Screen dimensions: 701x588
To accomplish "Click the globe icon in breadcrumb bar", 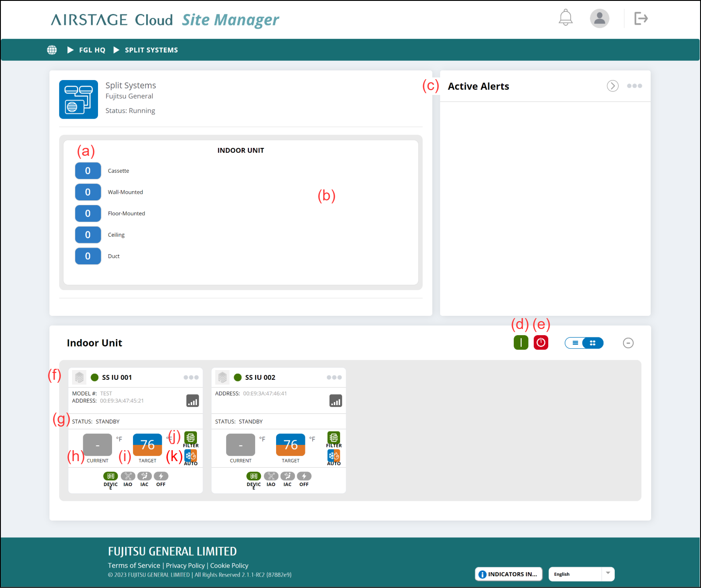I will click(x=52, y=50).
